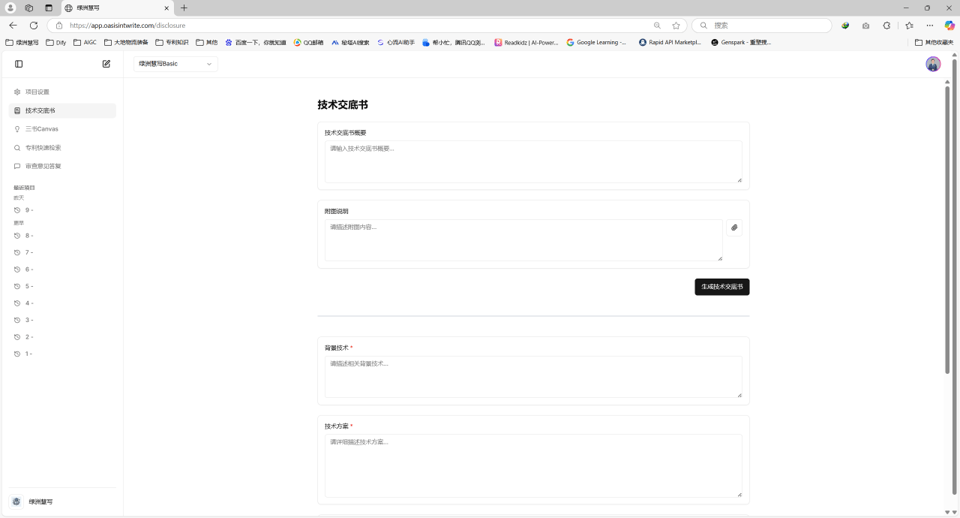Image resolution: width=960 pixels, height=518 pixels.
Task: Open 三书Canvas in the sidebar
Action: (x=42, y=129)
